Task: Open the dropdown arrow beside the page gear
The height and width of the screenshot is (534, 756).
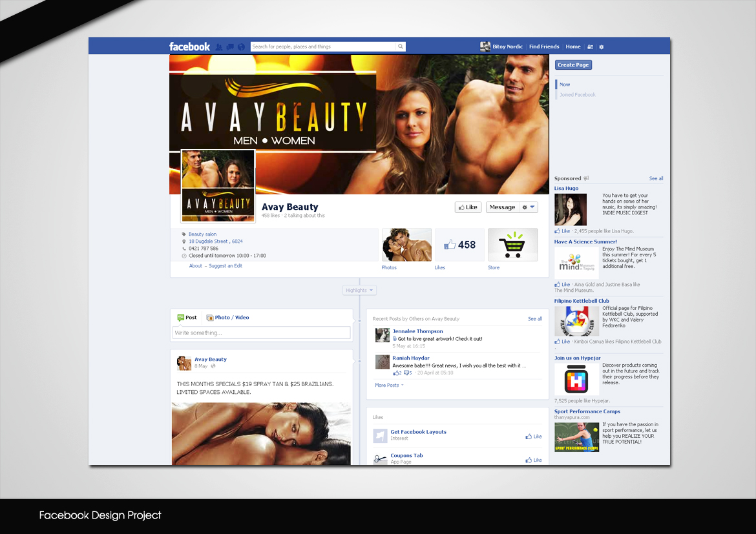Action: click(x=532, y=207)
